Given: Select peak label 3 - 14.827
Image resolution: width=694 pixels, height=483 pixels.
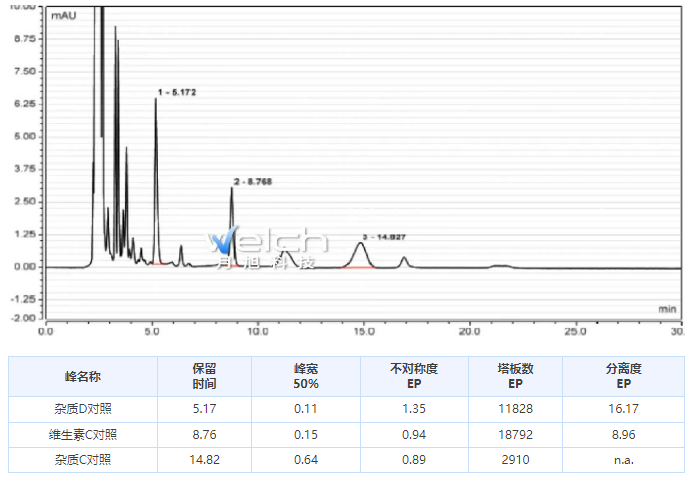Looking at the screenshot, I should (384, 237).
